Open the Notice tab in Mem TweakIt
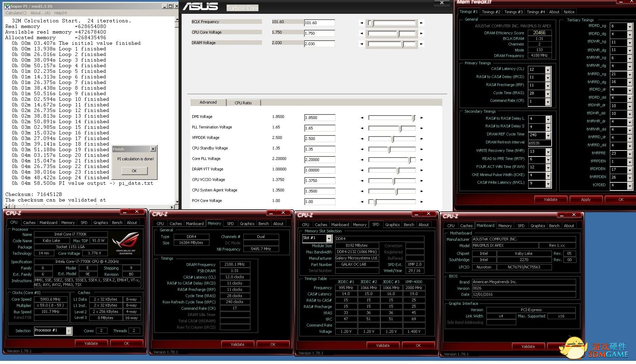 (x=569, y=12)
